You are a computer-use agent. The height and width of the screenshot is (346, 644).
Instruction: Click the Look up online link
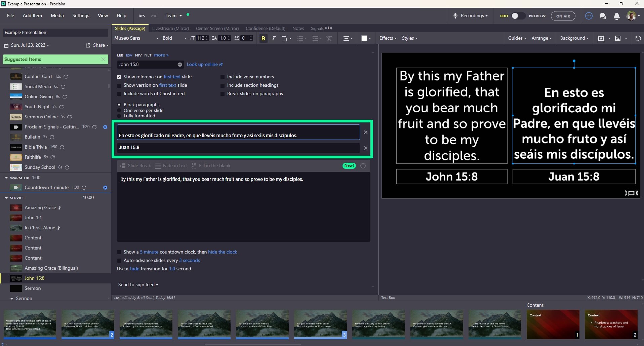(x=204, y=65)
